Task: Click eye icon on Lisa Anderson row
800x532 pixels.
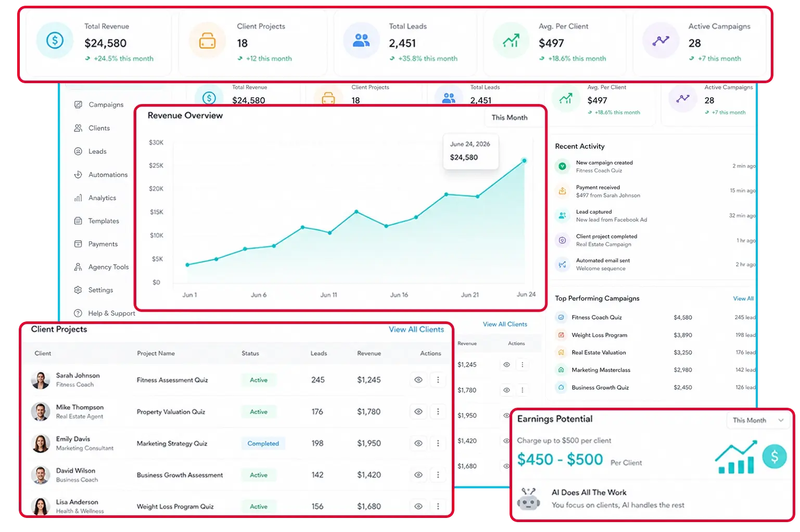Action: click(418, 506)
